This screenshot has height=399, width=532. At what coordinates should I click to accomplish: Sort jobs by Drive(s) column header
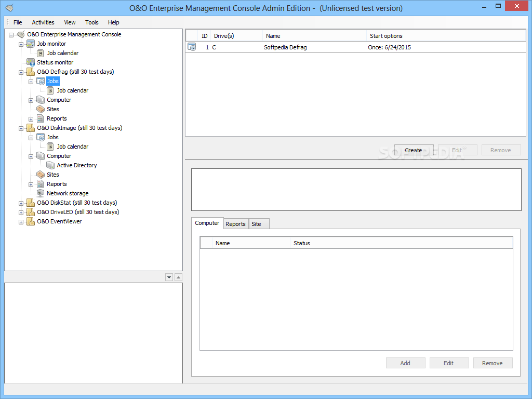[x=236, y=36]
